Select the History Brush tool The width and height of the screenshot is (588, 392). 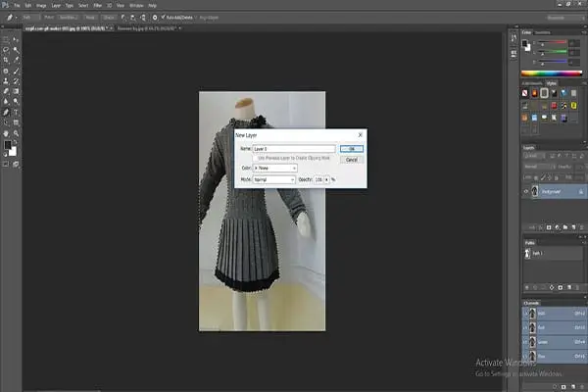click(x=16, y=81)
